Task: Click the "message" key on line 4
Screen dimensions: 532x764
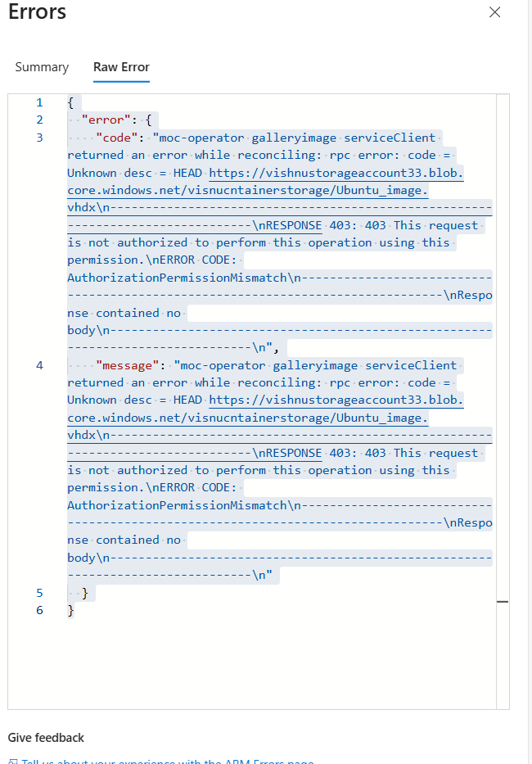Action: tap(128, 365)
